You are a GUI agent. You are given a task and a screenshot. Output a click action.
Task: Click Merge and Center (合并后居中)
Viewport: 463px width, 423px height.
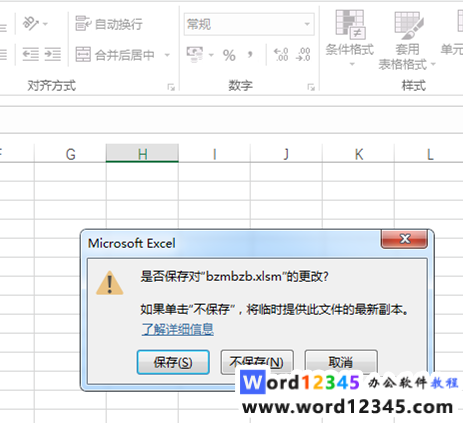coord(115,55)
